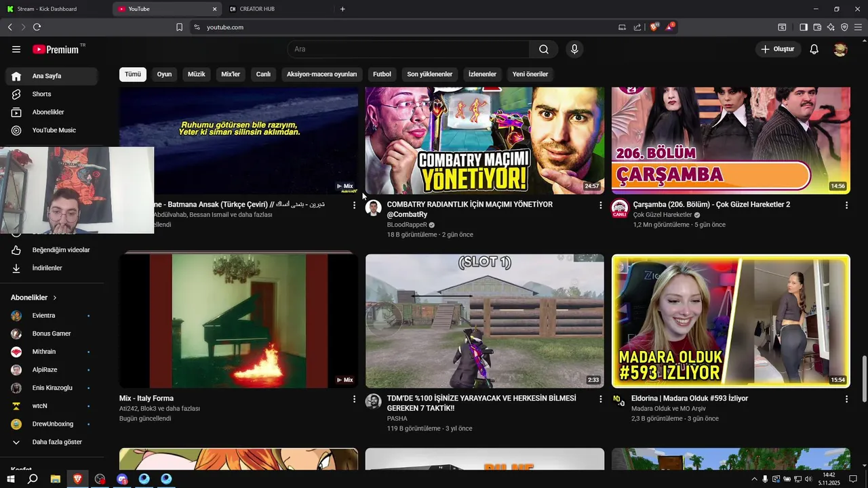
Task: Open options menu for Mix - Italy Forma
Action: [354, 399]
